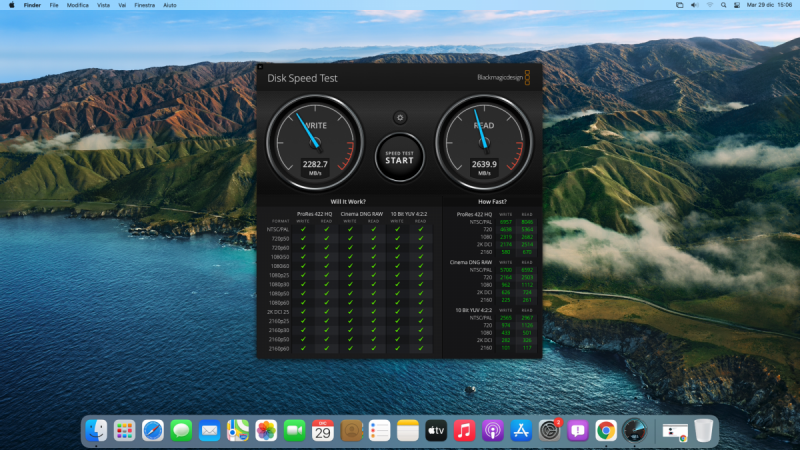Open the Apple menu
Image resolution: width=800 pixels, height=450 pixels.
[12, 5]
